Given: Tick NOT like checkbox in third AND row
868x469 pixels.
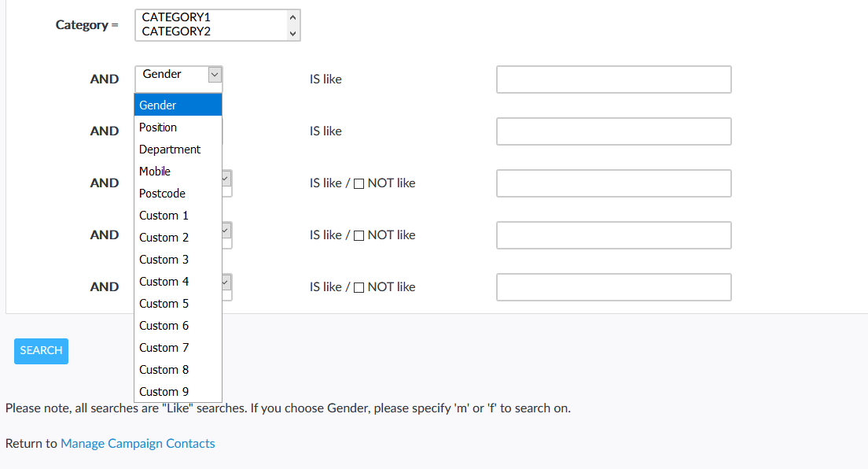Looking at the screenshot, I should point(359,183).
